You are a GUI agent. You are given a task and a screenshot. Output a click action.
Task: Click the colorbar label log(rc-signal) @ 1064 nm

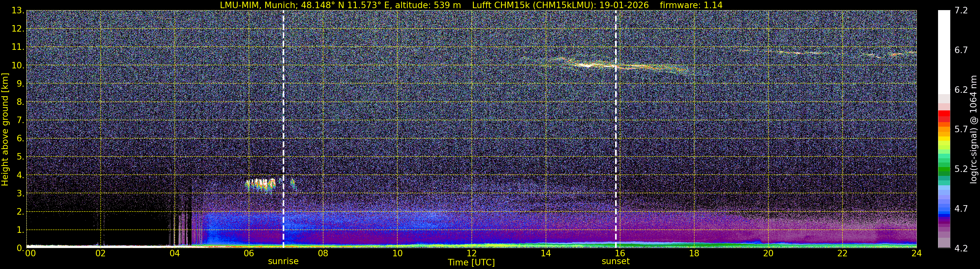[973, 130]
